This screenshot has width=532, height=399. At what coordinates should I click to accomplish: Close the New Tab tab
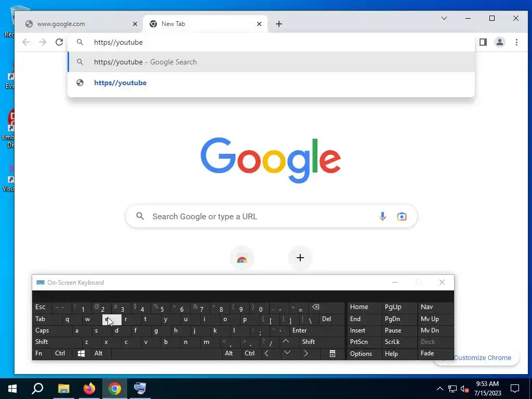coord(259,24)
